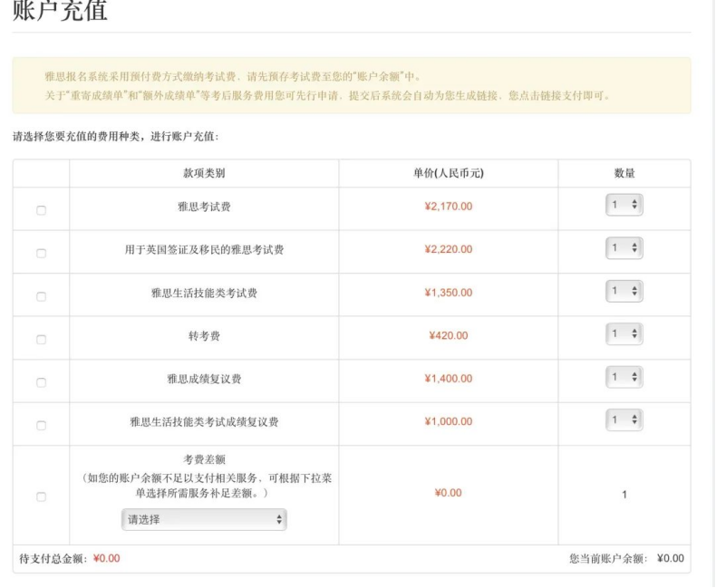Check the 雅思成绩复议费 checkbox

41,382
